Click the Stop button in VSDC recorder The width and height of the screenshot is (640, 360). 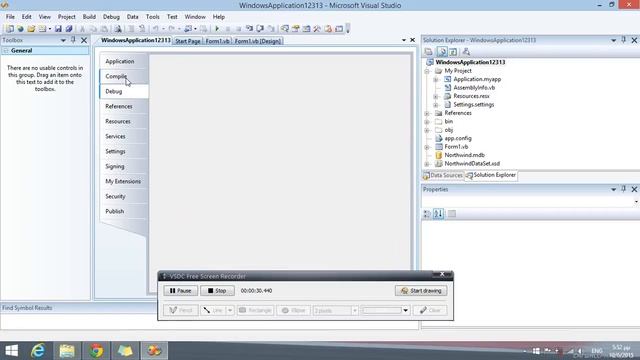[x=217, y=291]
